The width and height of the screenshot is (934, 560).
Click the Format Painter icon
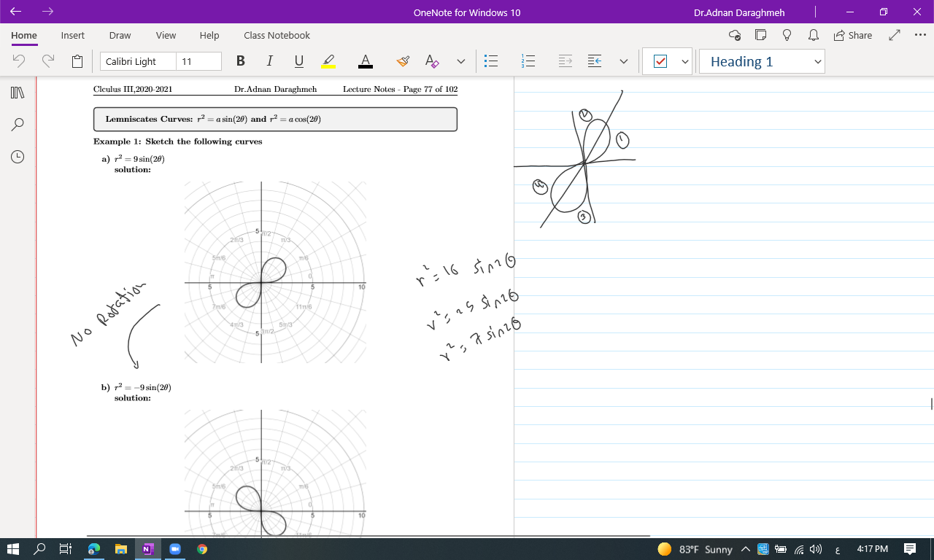click(403, 61)
